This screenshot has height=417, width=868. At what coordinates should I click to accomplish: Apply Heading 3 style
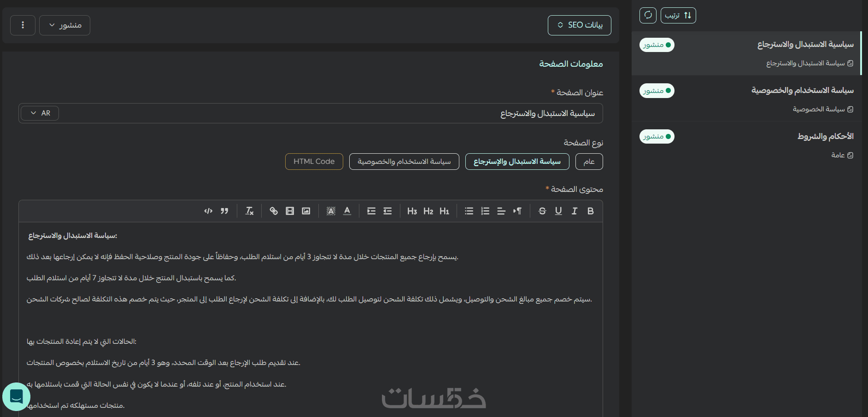pos(412,211)
